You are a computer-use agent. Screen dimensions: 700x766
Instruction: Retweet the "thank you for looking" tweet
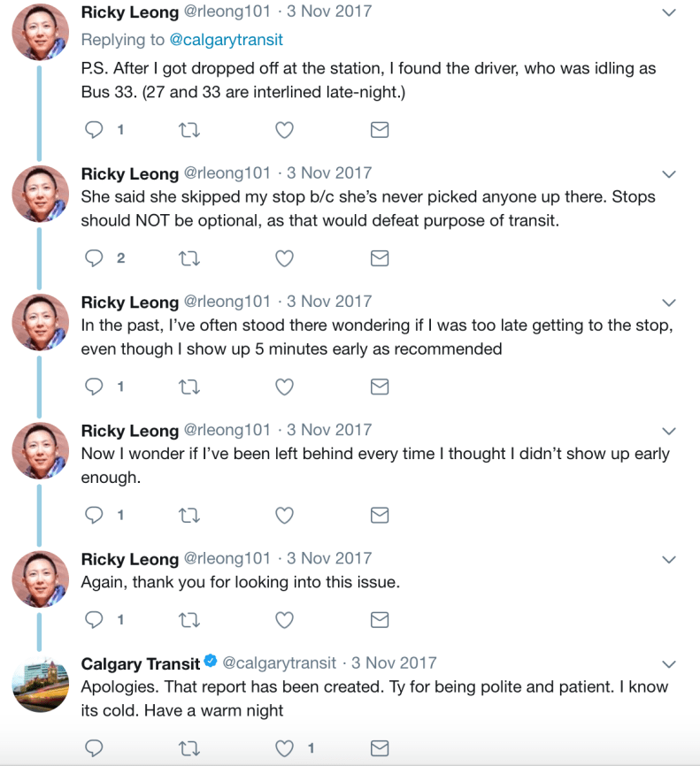[x=188, y=620]
